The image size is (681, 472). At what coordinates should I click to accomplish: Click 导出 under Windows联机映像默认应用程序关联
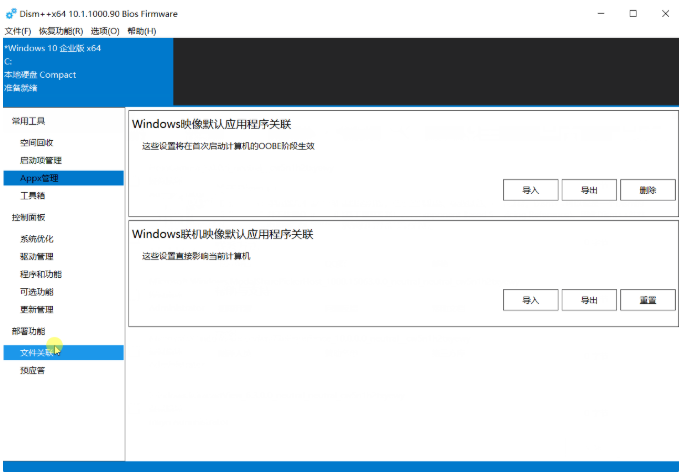[589, 300]
